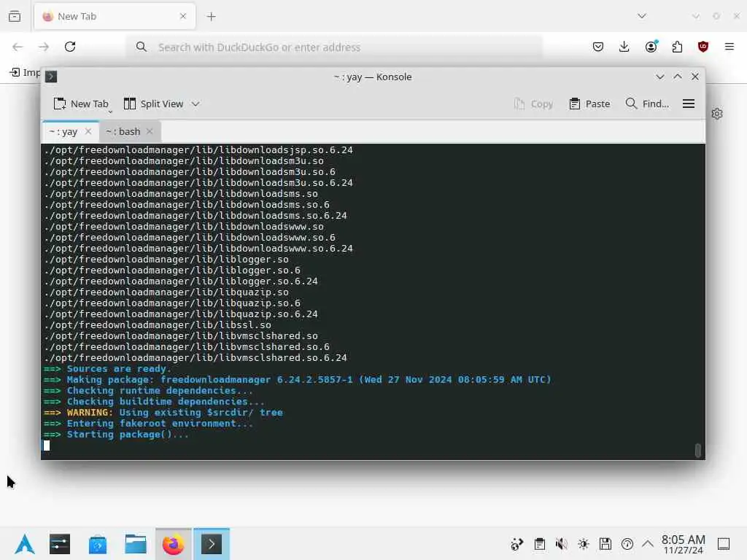Viewport: 747px width, 560px height.
Task: Switch to the '~ : yay' terminal tab
Action: (63, 132)
